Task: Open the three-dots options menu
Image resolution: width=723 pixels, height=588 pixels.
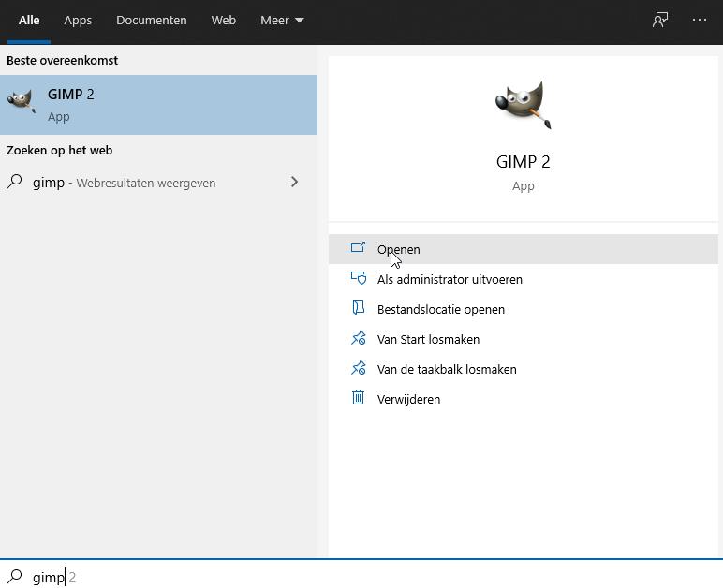Action: [700, 20]
